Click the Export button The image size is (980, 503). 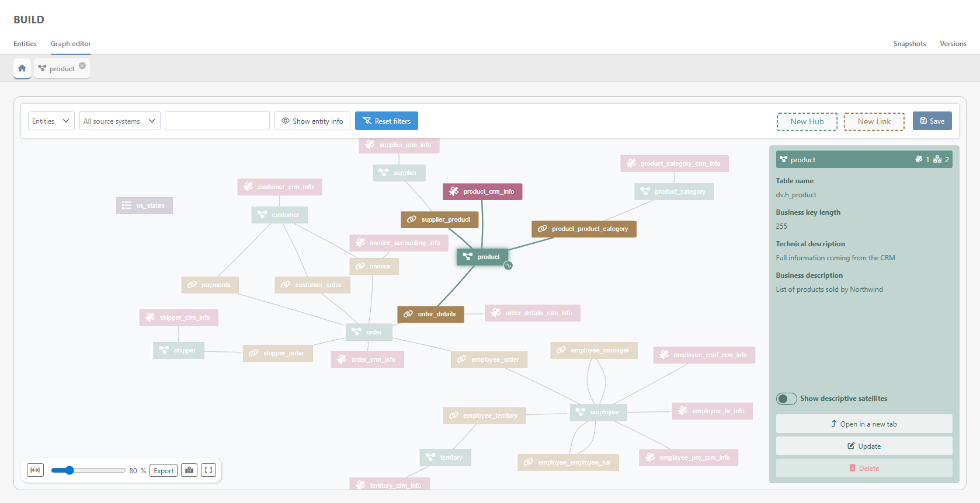coord(164,470)
